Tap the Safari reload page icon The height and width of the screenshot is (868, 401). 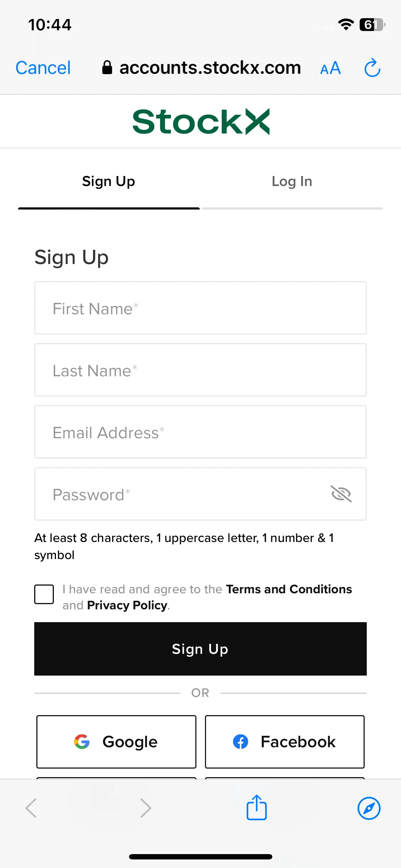click(x=372, y=68)
